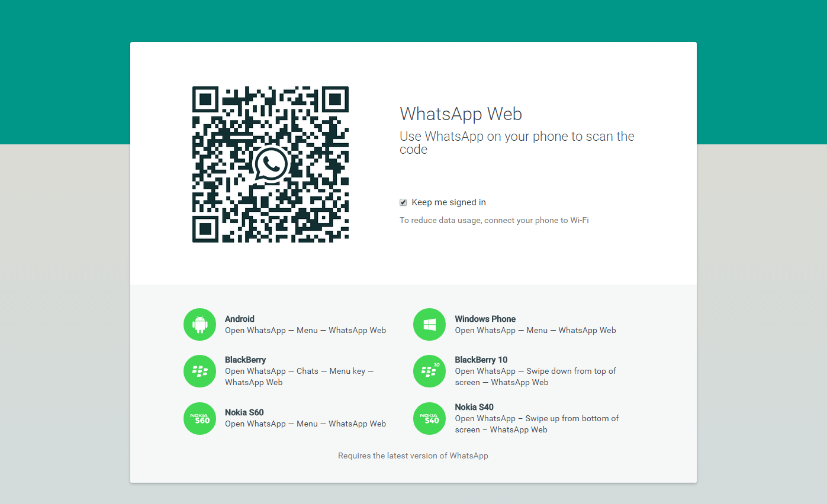Click the 'BlackBerry 10' platform title
827x504 pixels.
(481, 360)
